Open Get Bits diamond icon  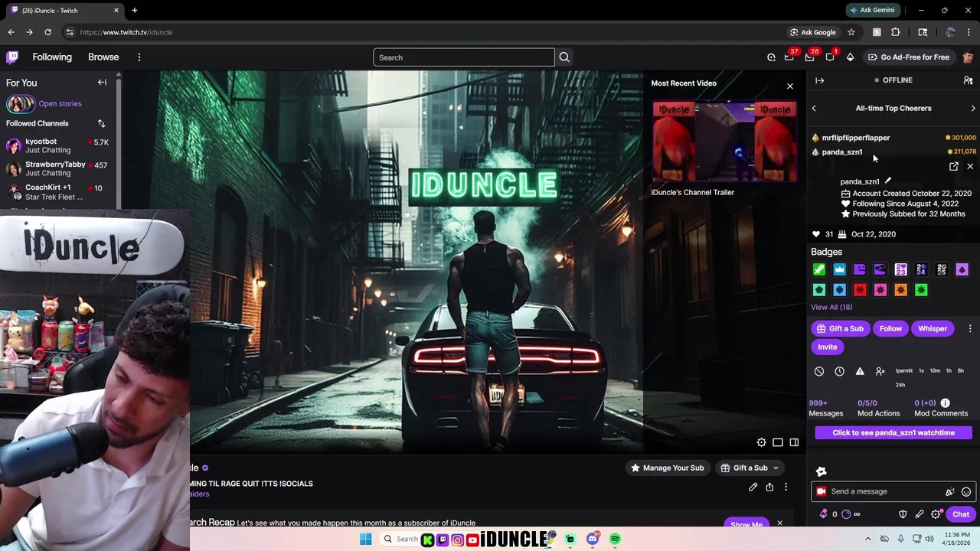click(850, 57)
